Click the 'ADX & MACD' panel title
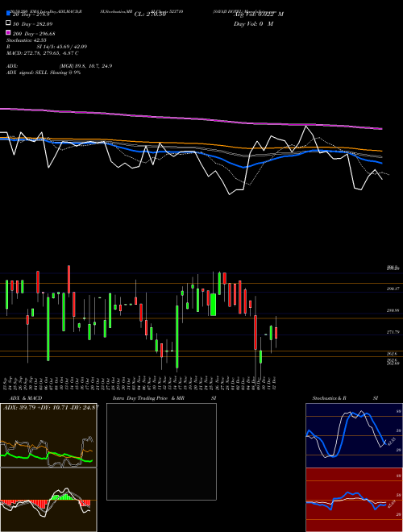Viewport: 403px width, 532px height. coord(26,398)
